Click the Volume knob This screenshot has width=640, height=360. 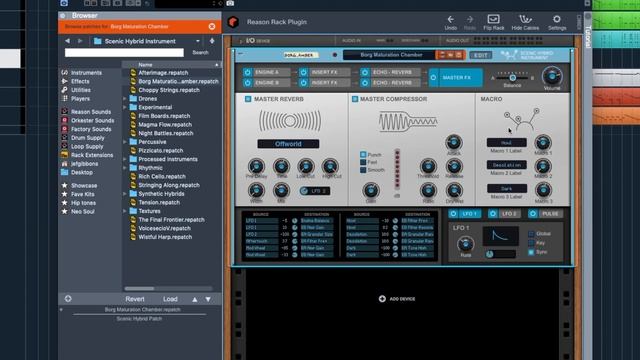tap(552, 76)
